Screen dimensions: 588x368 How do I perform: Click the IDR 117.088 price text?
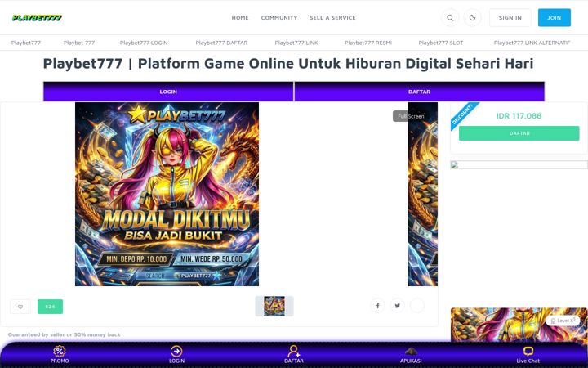(x=519, y=116)
